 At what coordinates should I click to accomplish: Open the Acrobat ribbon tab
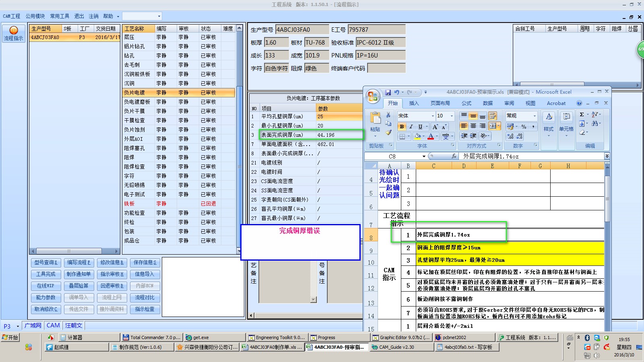click(556, 103)
